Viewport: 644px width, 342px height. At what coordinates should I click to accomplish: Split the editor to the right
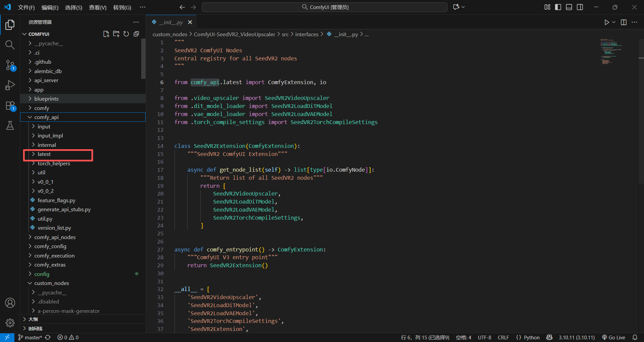tap(624, 22)
